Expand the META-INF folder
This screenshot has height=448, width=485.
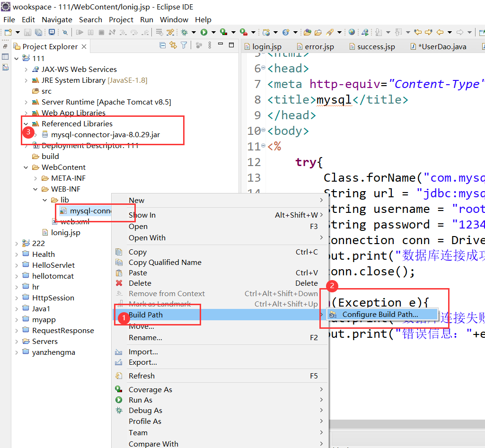pos(35,178)
